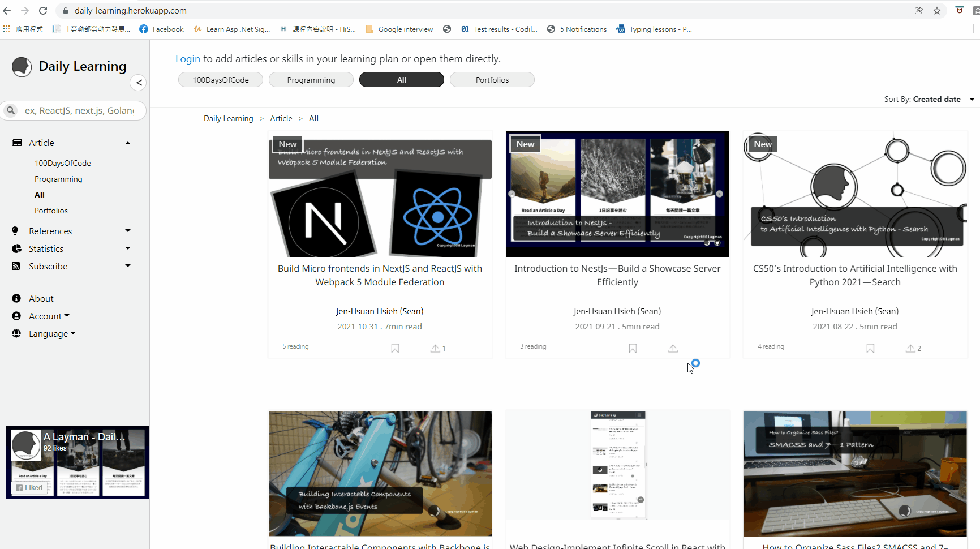Image resolution: width=980 pixels, height=549 pixels.
Task: Bookmark the CS50's Artificial Intelligence article
Action: click(870, 349)
